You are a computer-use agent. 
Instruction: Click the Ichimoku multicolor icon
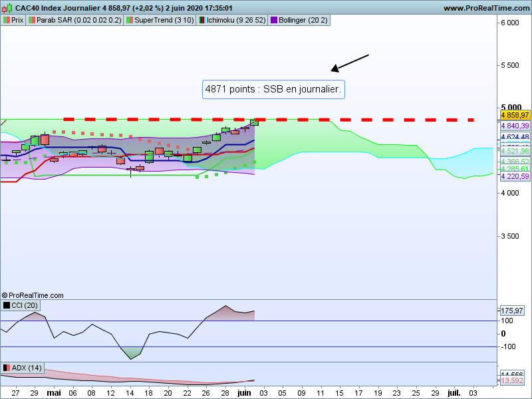(202, 20)
